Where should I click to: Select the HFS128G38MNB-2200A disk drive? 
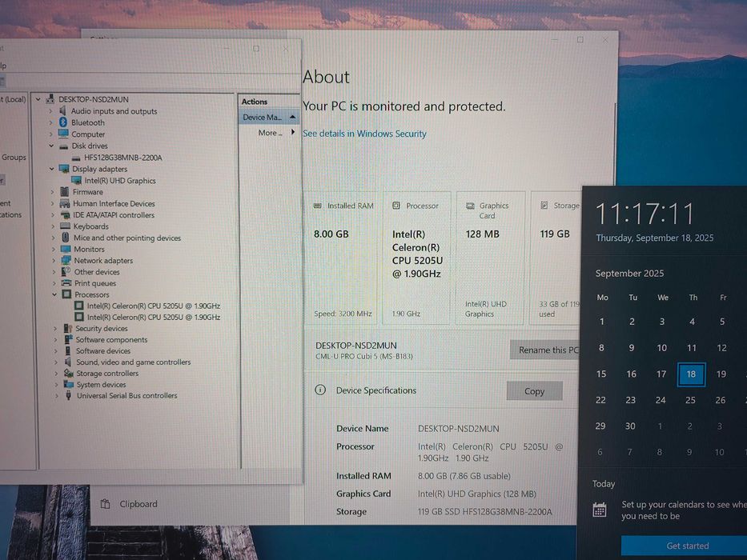123,157
